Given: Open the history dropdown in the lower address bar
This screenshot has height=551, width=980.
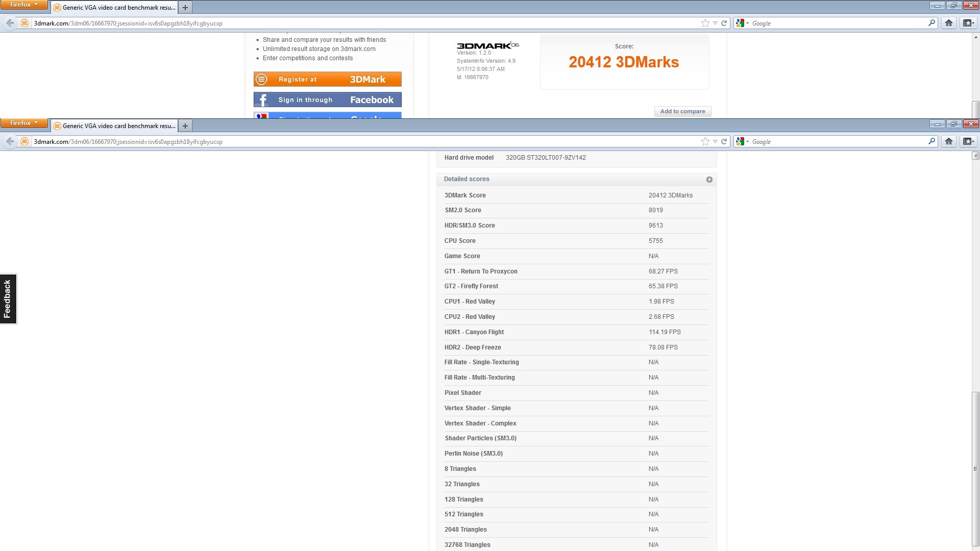Looking at the screenshot, I should [x=715, y=141].
